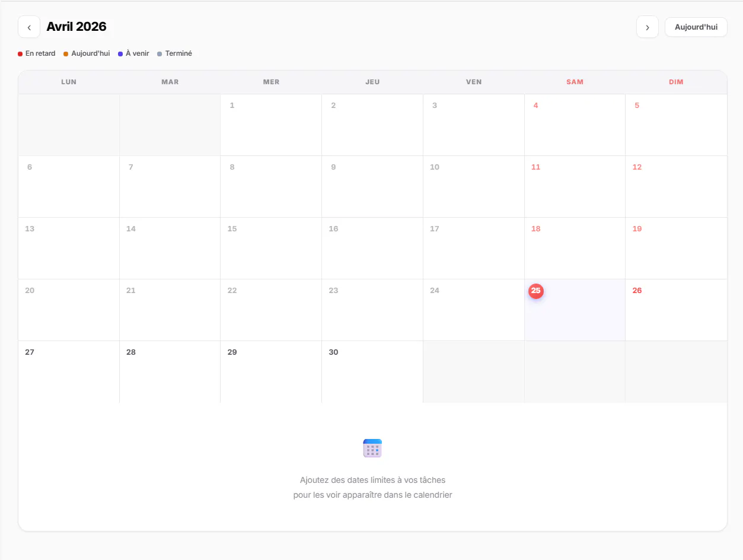
Task: Click the Aujourd'hui button at top right
Action: tap(696, 27)
